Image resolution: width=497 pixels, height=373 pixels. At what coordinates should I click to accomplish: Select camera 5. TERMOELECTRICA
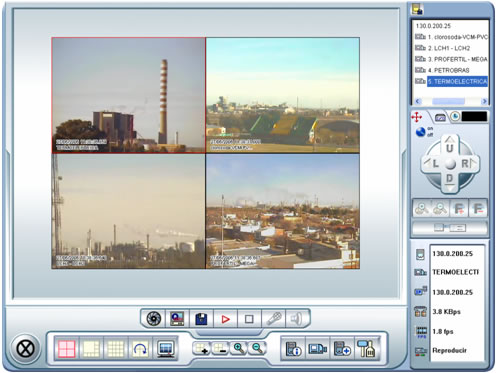[451, 81]
